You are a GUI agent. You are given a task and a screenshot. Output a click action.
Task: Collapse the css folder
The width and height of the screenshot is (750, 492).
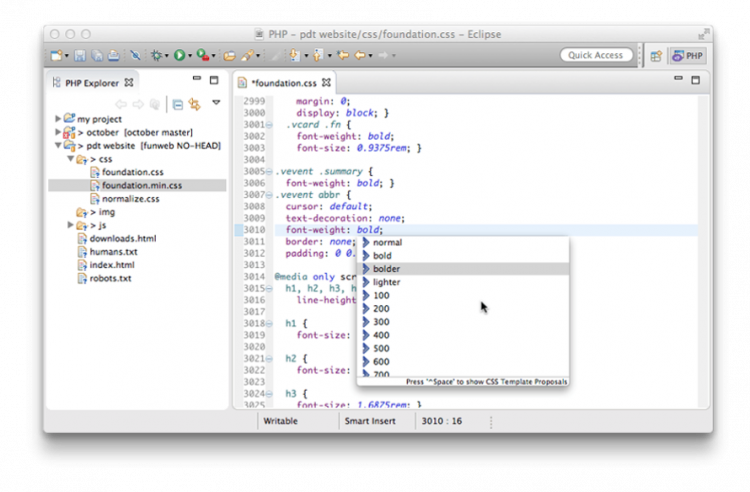70,158
